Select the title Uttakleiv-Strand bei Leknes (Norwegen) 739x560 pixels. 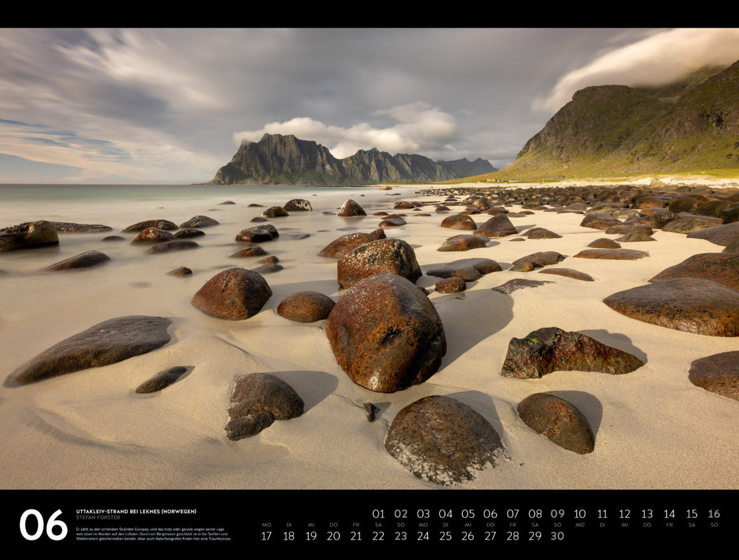(136, 511)
